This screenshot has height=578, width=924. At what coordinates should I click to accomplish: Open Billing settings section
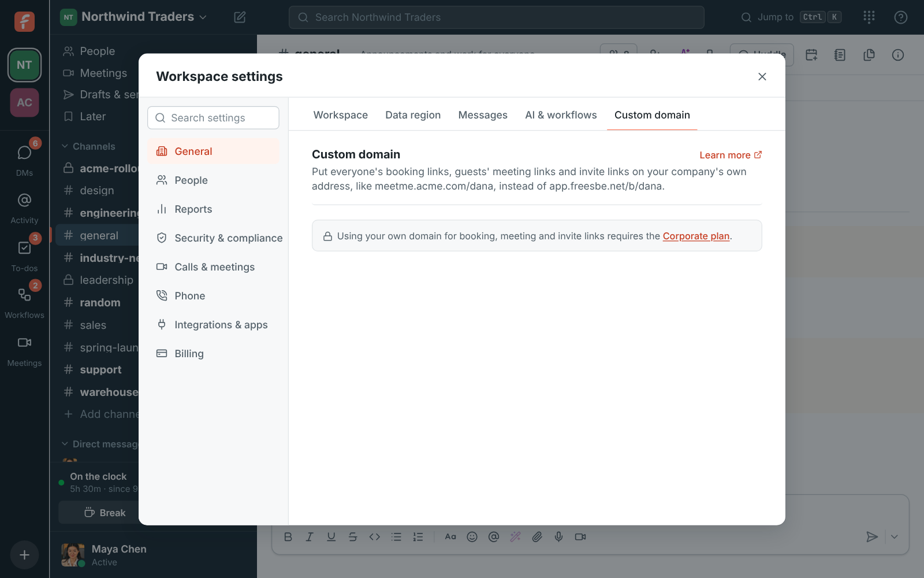213,354
